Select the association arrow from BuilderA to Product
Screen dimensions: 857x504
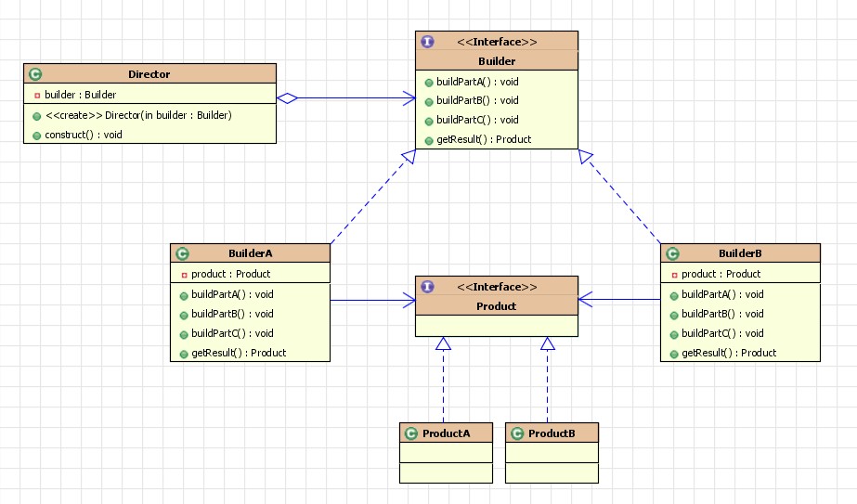pyautogui.click(x=373, y=300)
